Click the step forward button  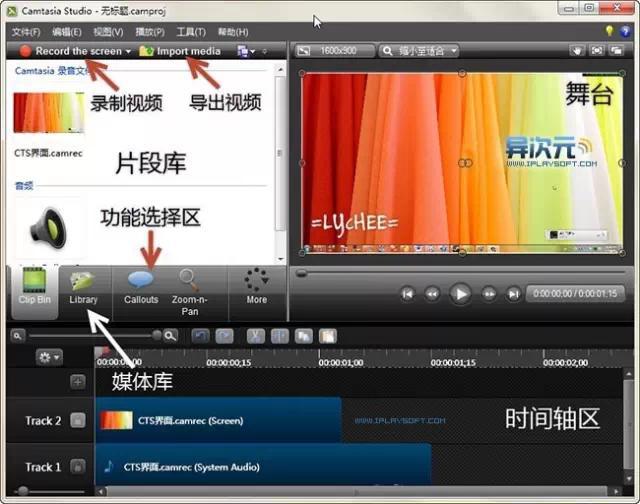489,294
